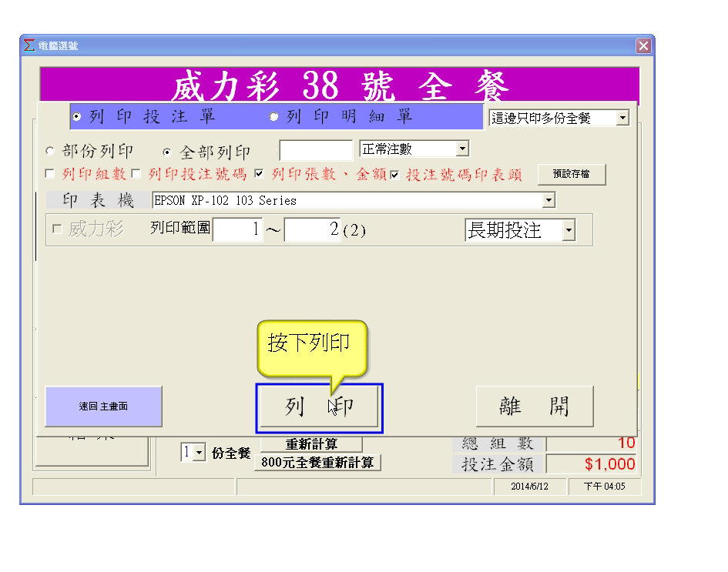Close the 電腦選號 window
Viewport: 728px width, 572px height.
(x=643, y=46)
